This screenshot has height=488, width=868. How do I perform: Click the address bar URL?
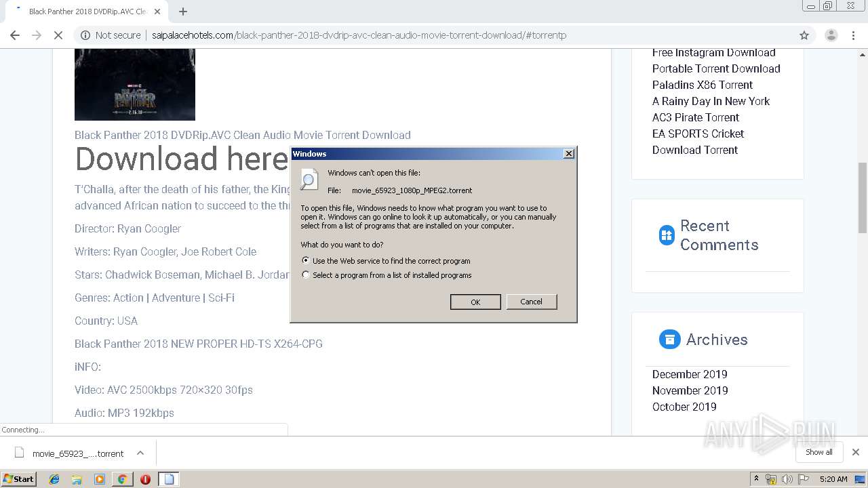pyautogui.click(x=359, y=35)
